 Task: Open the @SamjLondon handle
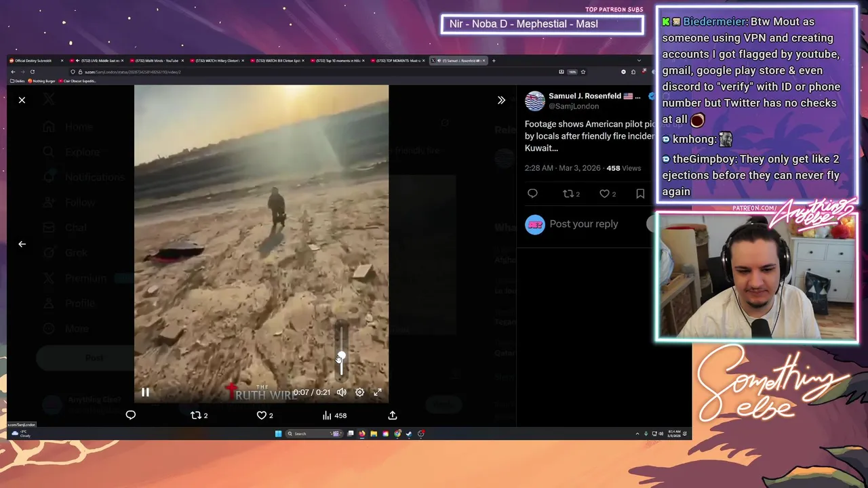point(574,106)
